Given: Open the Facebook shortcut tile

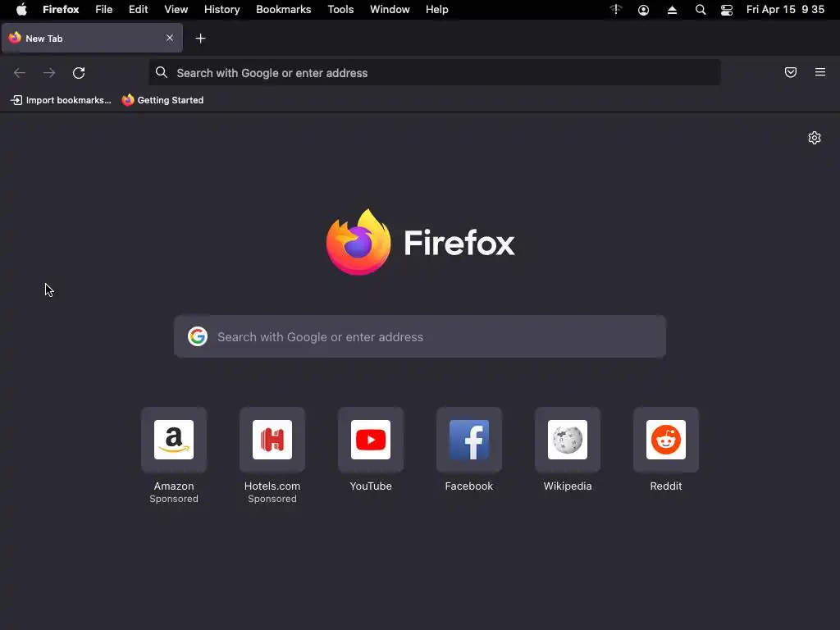Looking at the screenshot, I should coord(468,440).
